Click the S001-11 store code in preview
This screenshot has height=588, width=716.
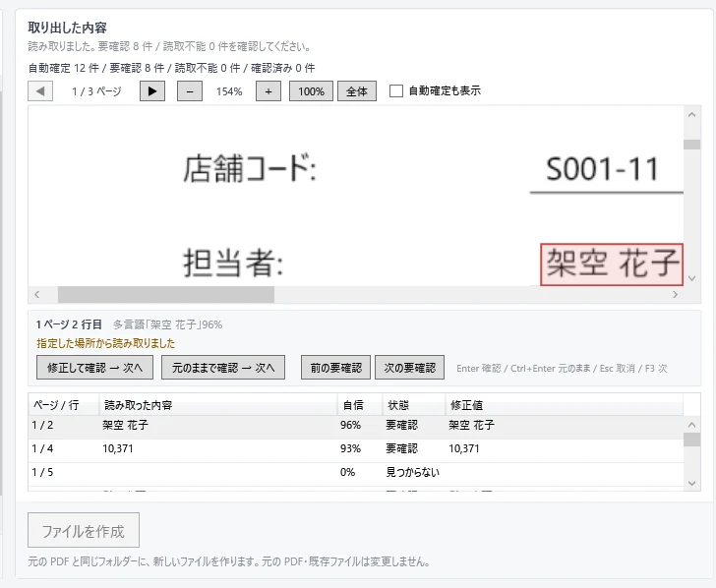[602, 169]
